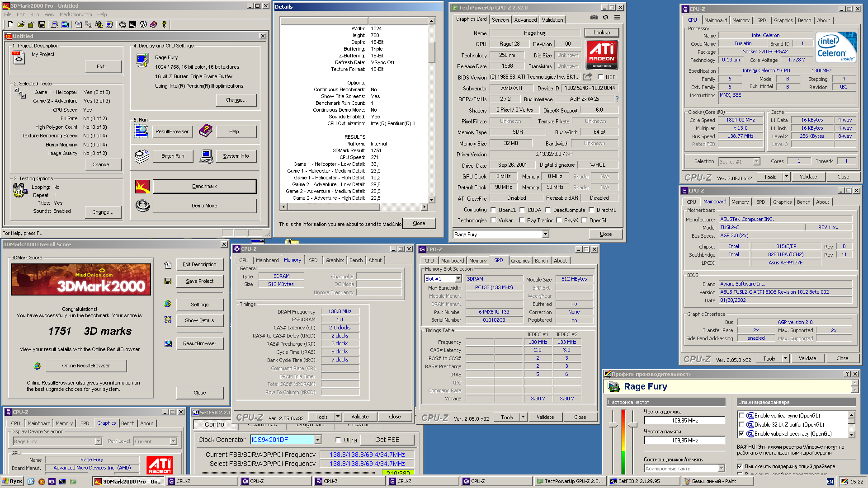Open the Tools dropdown arrow in CPU-Z Mainboard window

pos(785,358)
